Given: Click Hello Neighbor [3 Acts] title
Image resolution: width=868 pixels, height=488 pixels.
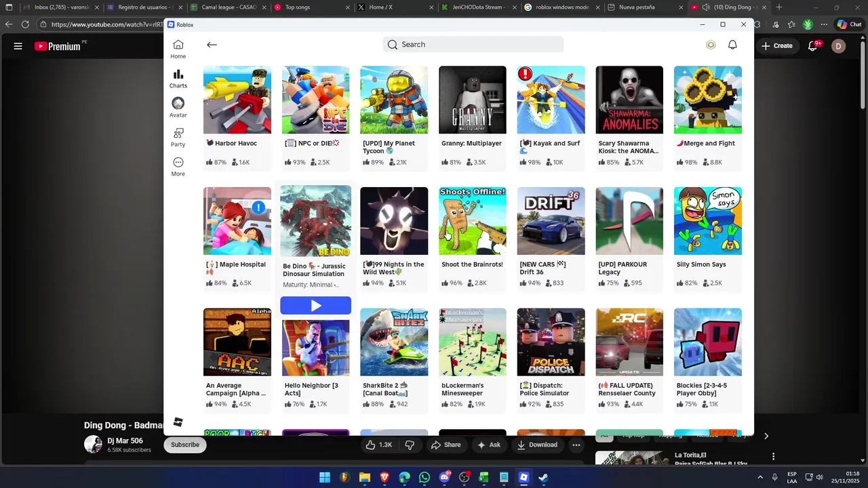Looking at the screenshot, I should point(311,389).
